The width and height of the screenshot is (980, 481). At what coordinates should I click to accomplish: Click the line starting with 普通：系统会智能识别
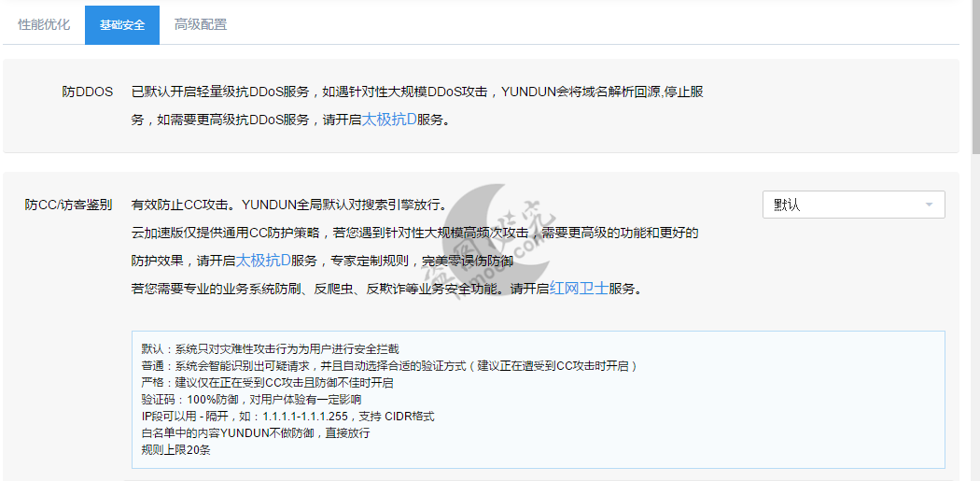point(389,365)
